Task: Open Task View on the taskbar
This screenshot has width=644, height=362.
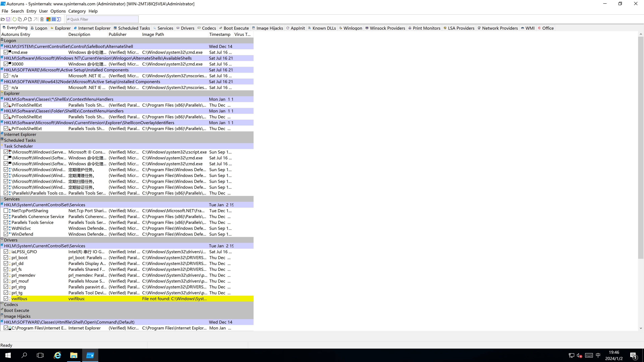Action: (40, 355)
